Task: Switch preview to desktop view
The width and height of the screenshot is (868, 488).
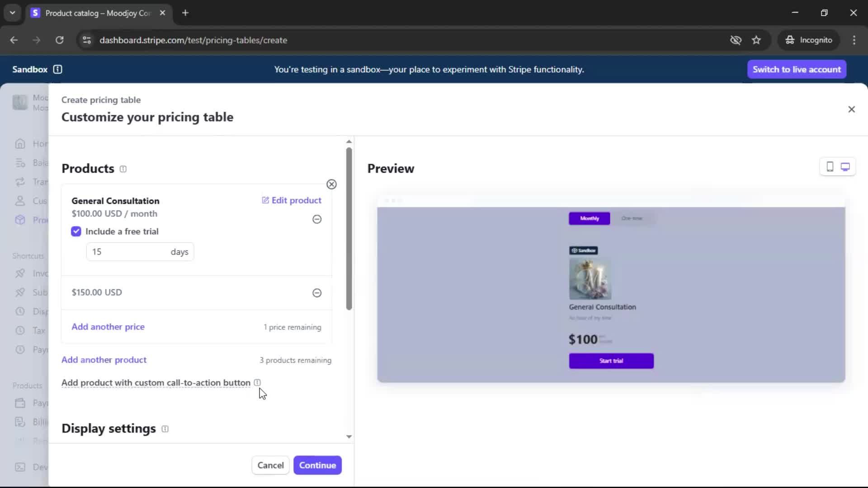Action: click(845, 167)
